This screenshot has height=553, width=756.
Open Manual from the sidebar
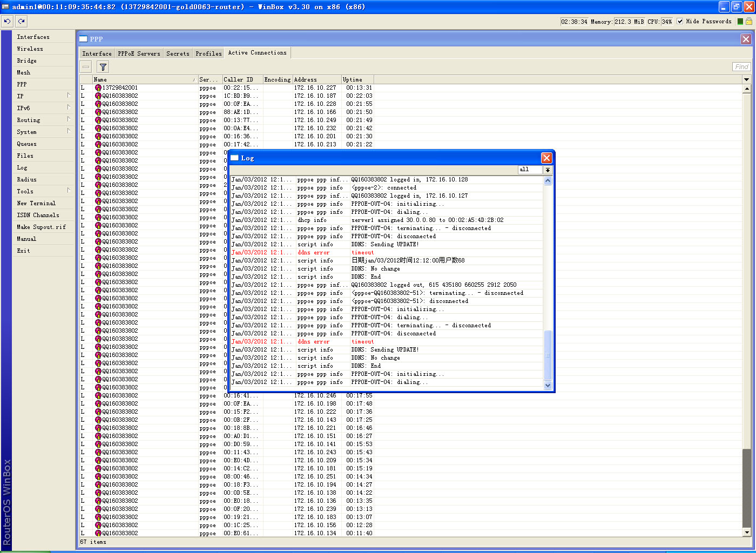tap(26, 239)
